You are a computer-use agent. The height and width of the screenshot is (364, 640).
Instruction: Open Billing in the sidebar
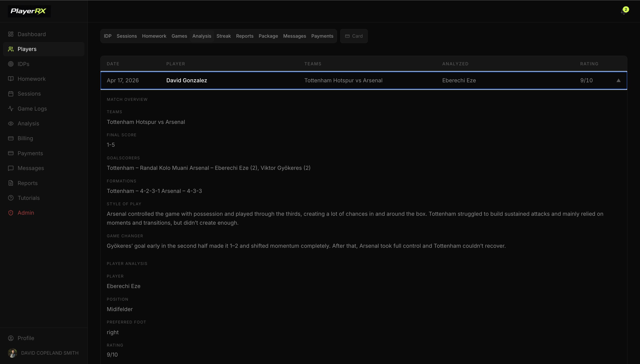[44, 138]
